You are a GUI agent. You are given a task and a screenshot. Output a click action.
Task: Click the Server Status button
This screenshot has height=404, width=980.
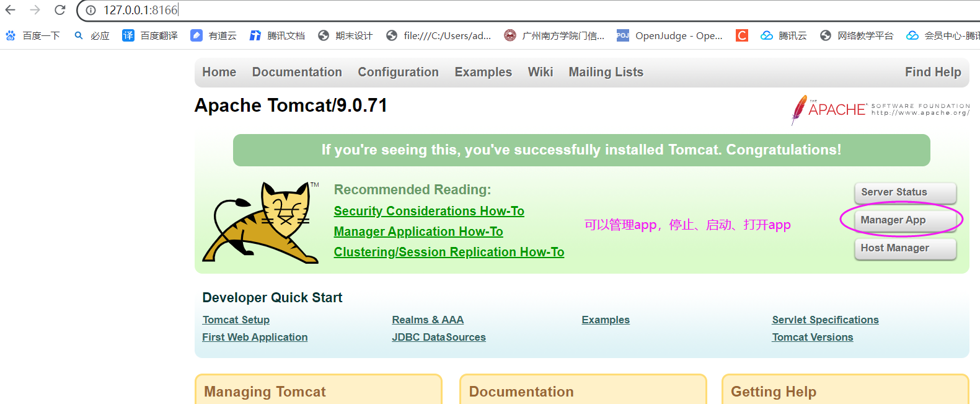(905, 192)
